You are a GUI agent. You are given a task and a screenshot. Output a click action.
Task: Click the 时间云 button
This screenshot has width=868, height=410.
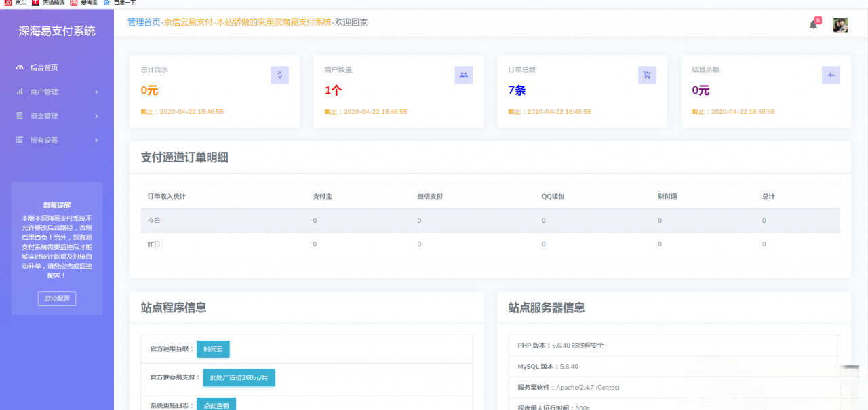[212, 349]
